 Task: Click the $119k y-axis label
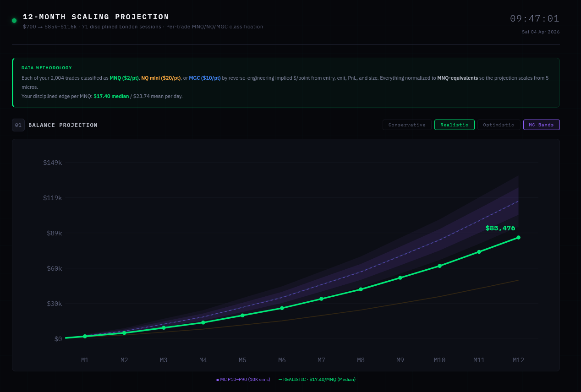coord(52,198)
